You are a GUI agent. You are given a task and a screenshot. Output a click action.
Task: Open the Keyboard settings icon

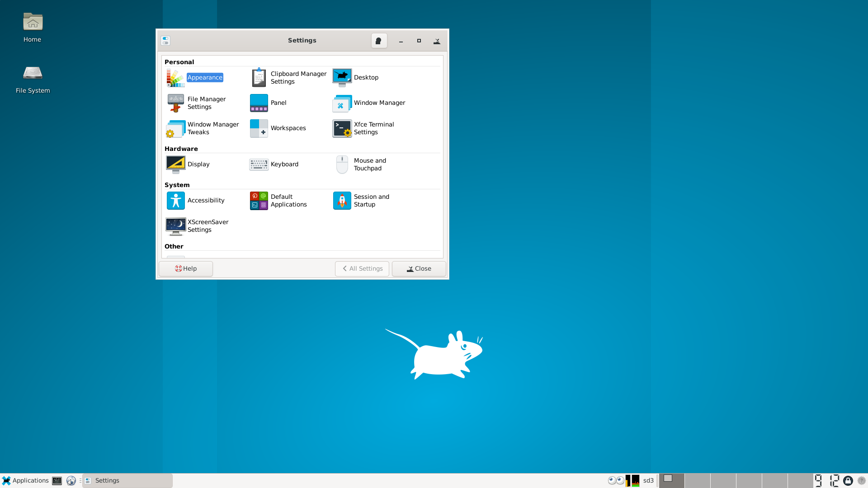click(259, 164)
